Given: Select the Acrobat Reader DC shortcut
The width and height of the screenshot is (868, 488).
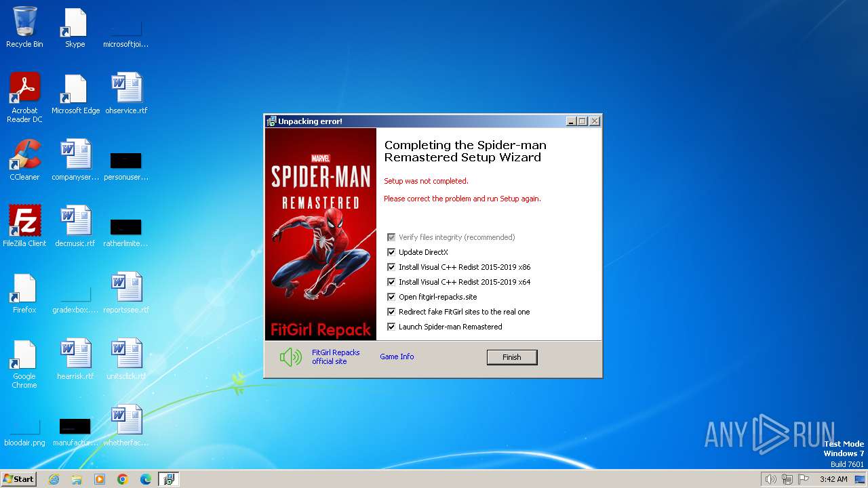Looking at the screenshot, I should 24,98.
